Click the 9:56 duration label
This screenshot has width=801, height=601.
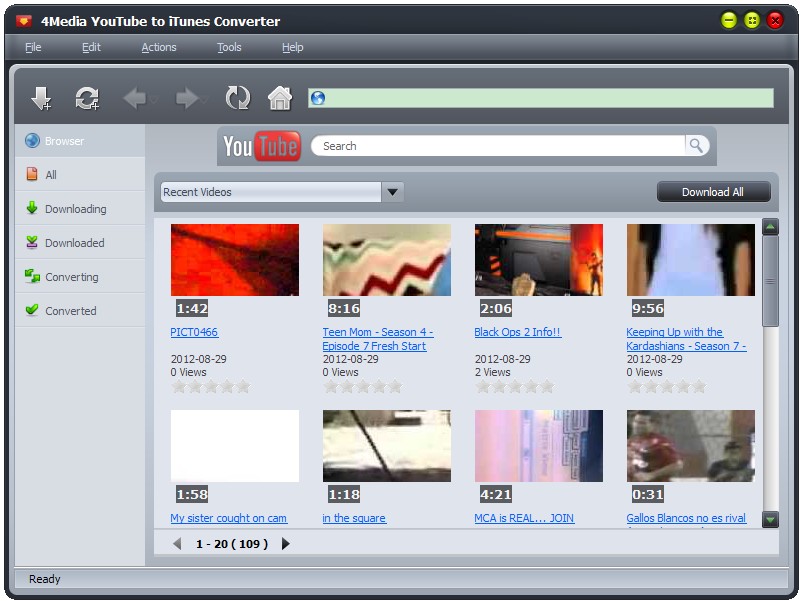point(648,308)
